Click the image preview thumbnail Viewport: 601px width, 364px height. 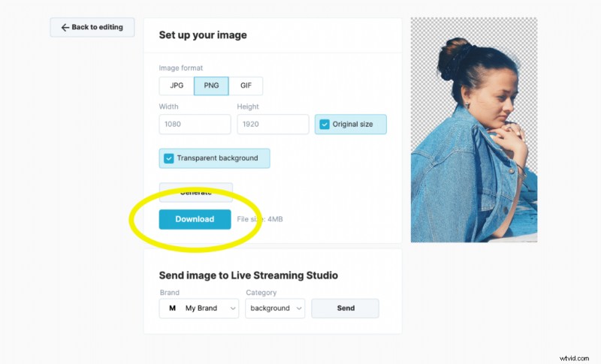click(x=474, y=130)
